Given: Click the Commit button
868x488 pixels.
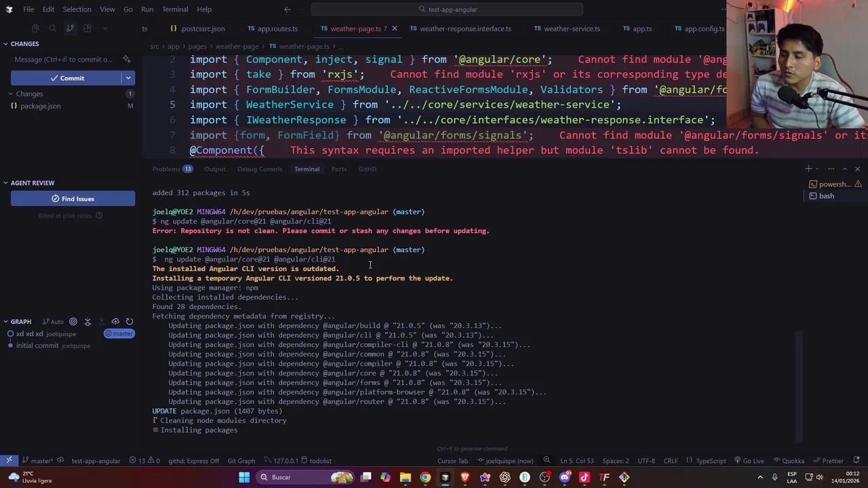Looking at the screenshot, I should coord(66,78).
